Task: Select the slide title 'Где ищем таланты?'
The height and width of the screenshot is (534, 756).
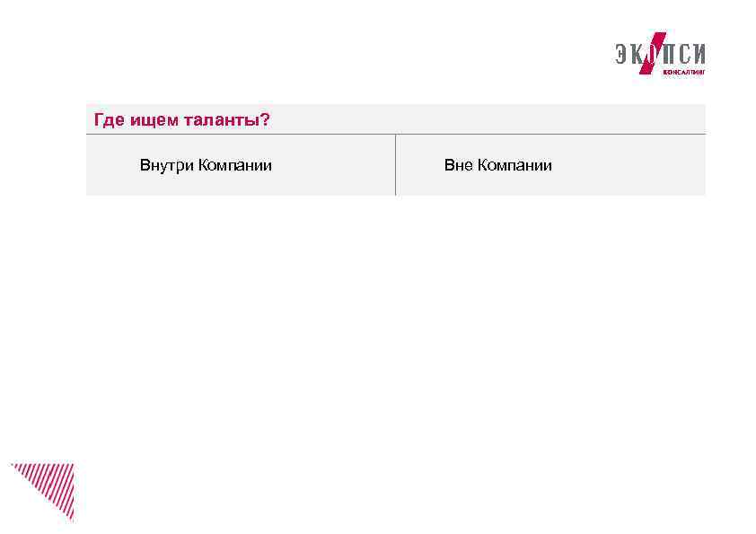Action: click(x=181, y=119)
